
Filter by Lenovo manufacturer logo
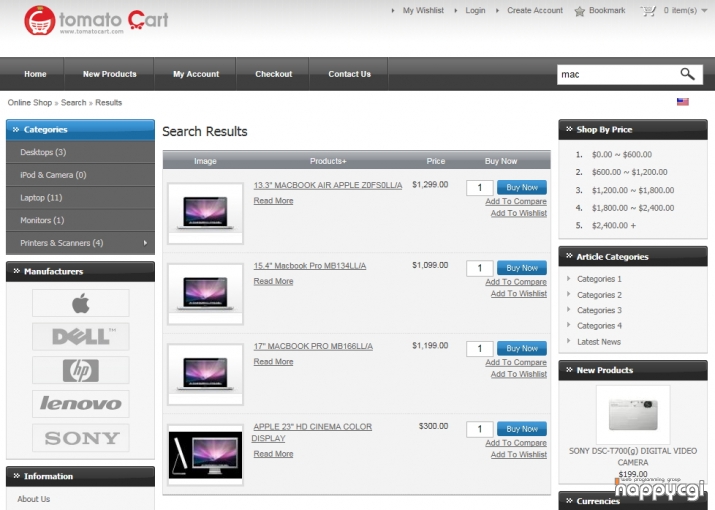[81, 404]
